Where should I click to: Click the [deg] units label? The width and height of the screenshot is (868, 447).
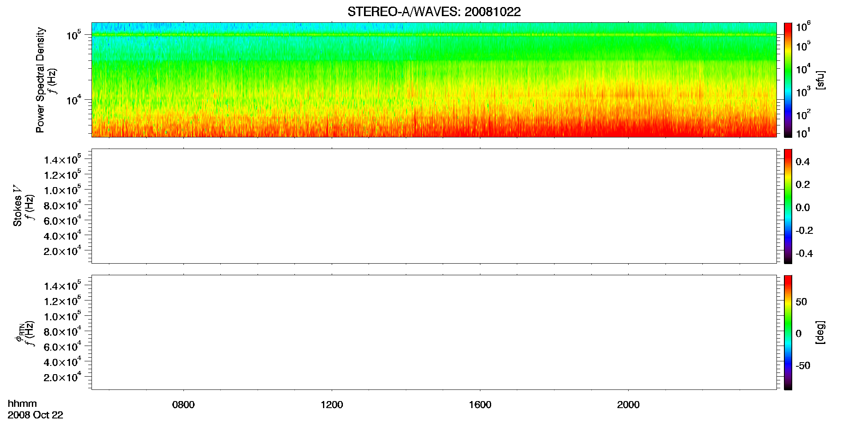click(x=820, y=332)
